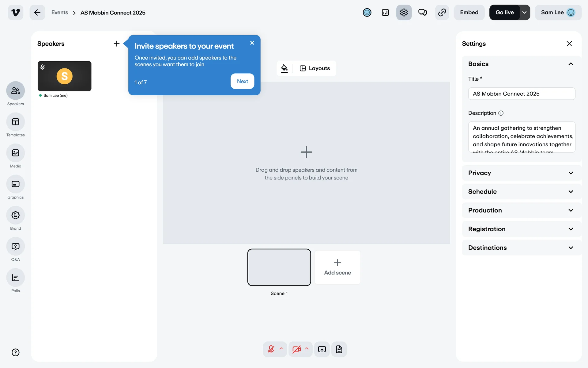Viewport: 588px width, 368px height.
Task: Open the background color fill picker
Action: pos(285,68)
